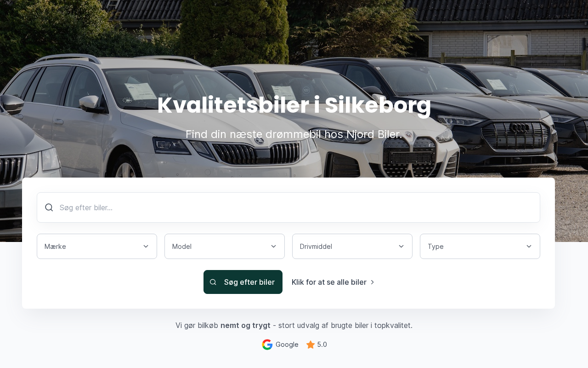Click the 'Find din næste drømmebil' subtitle
Viewport: 588px width, 368px height.
click(x=294, y=134)
